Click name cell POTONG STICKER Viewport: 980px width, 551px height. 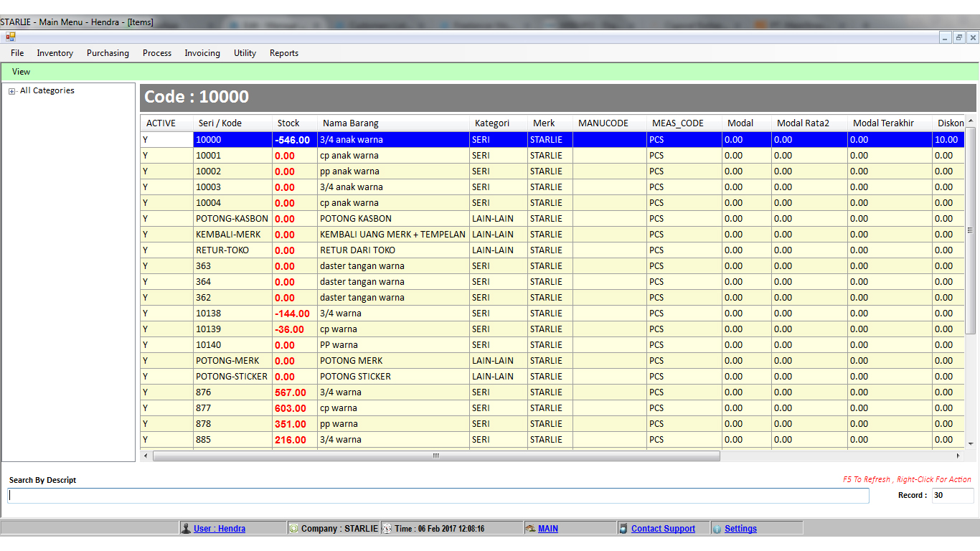point(393,377)
